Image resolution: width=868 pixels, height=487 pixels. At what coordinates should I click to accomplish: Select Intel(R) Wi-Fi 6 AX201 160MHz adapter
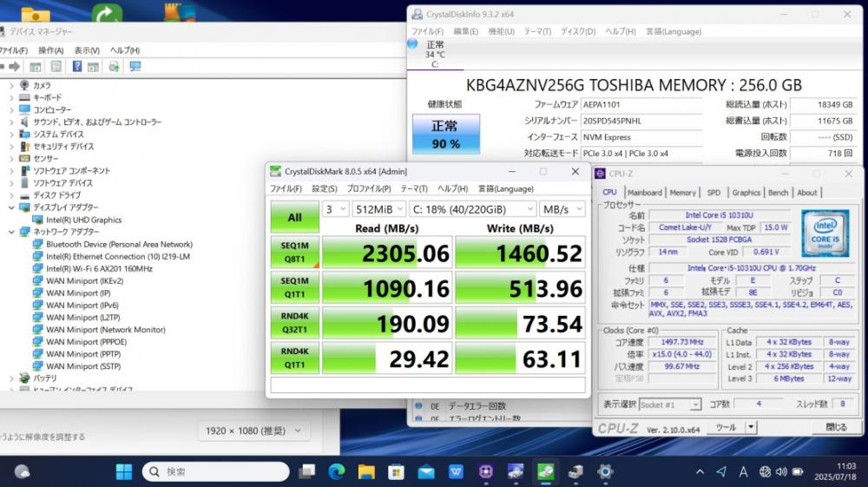tap(99, 268)
